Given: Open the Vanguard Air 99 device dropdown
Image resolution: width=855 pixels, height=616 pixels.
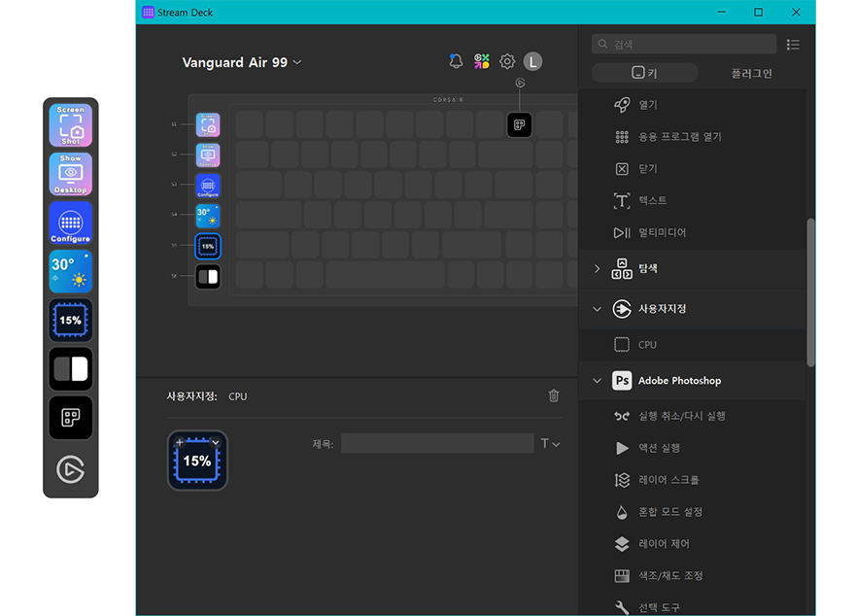Looking at the screenshot, I should [242, 63].
